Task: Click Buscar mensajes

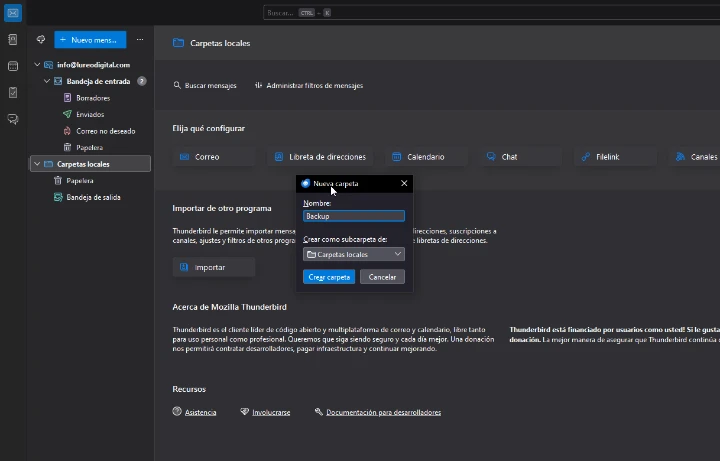Action: tap(205, 85)
